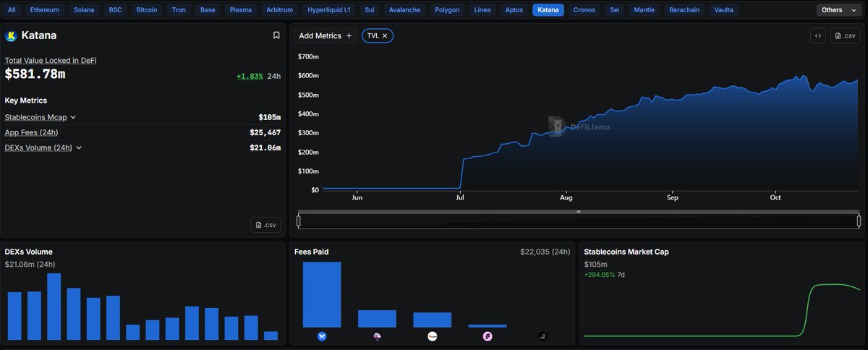
Task: Click the Key Metrics heading
Action: pyautogui.click(x=26, y=101)
